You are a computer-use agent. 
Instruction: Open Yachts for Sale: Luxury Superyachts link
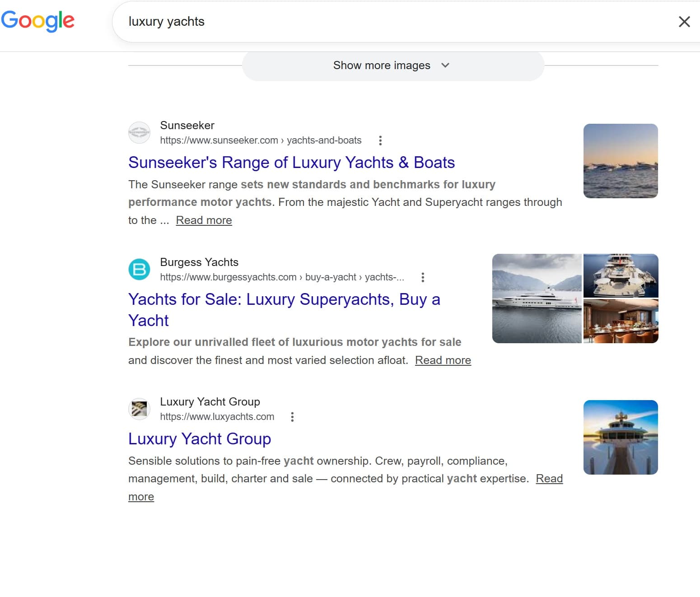click(x=284, y=310)
